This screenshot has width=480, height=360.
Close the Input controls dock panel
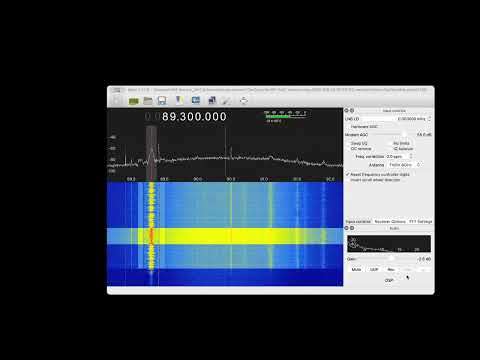[346, 110]
